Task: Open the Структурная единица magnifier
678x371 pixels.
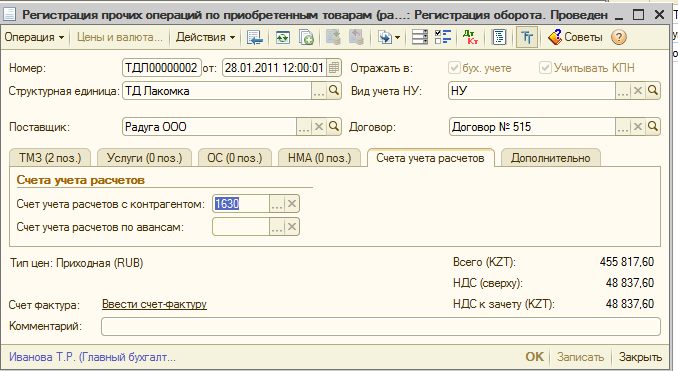Action: pos(334,91)
